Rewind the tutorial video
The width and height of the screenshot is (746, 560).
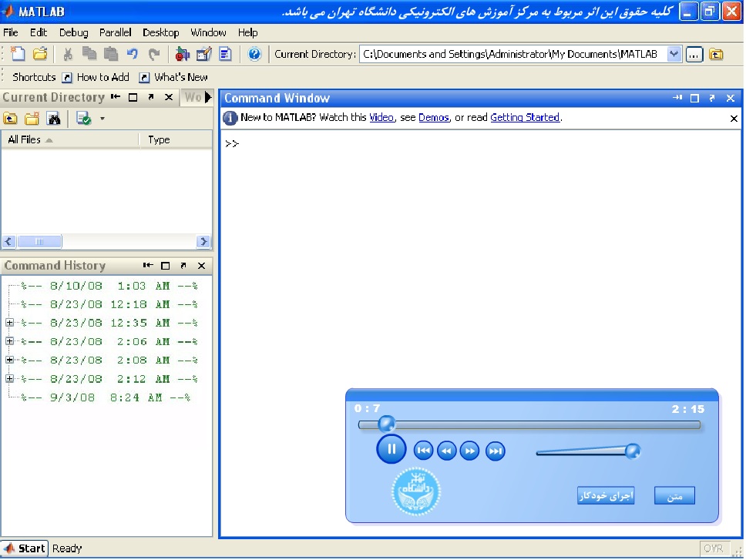[446, 451]
